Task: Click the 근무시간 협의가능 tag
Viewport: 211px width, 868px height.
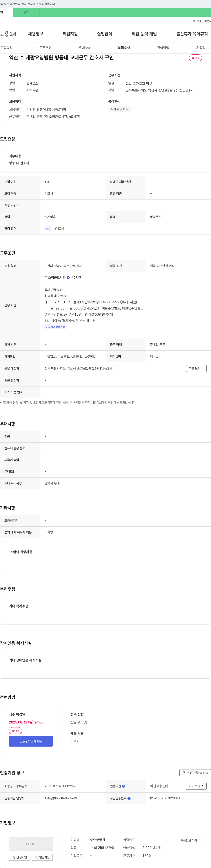Action: 56,327
